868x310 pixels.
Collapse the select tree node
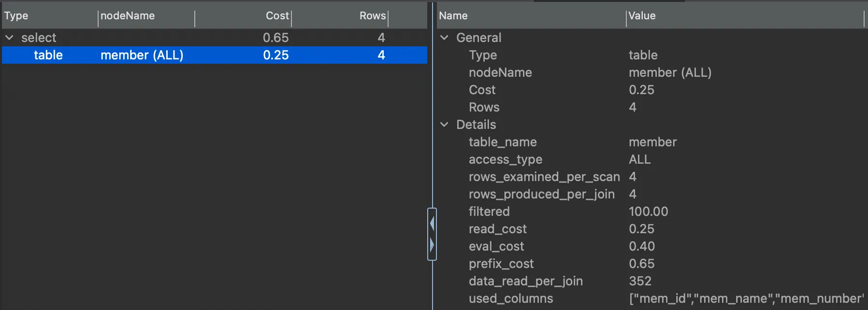point(9,38)
